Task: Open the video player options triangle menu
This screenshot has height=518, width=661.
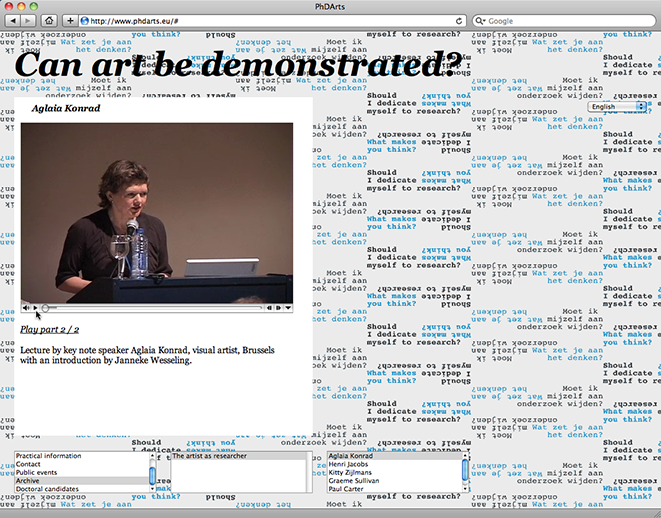Action: 288,308
